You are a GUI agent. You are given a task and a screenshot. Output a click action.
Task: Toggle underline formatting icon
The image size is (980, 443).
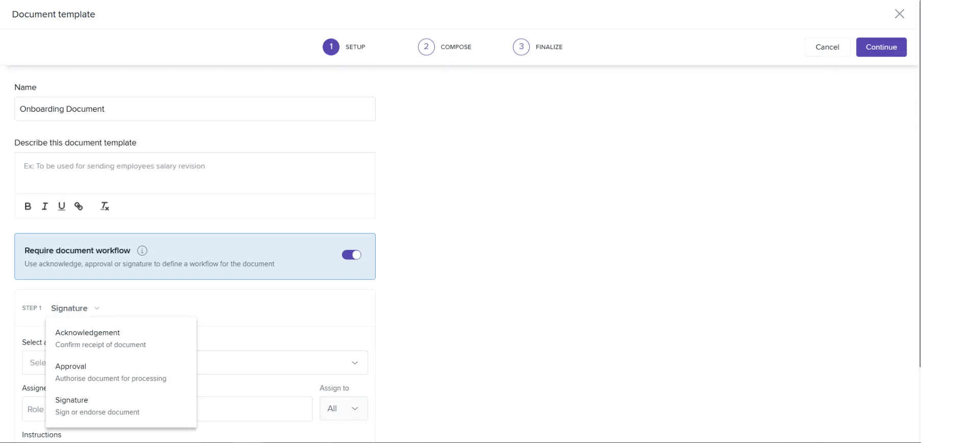pos(62,206)
